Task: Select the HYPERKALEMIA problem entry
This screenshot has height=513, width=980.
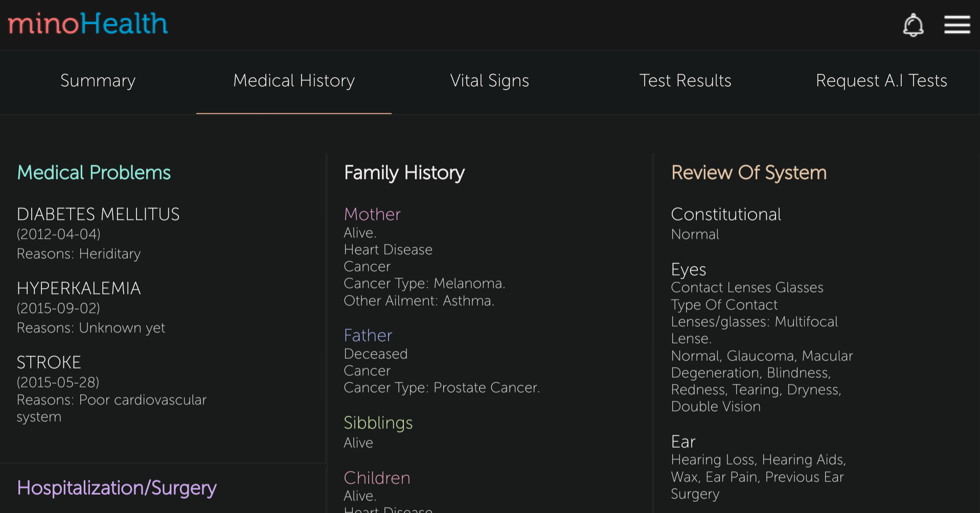Action: coord(79,288)
